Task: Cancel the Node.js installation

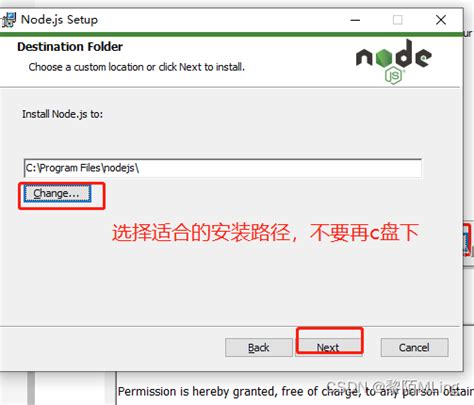Action: click(x=414, y=348)
